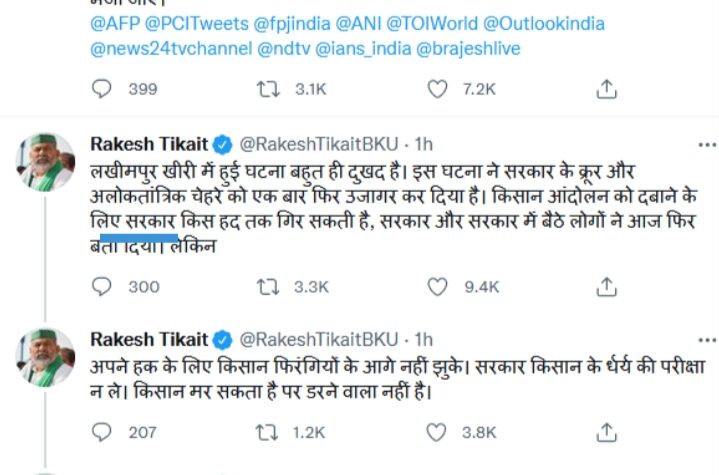Share the Lakhimpur Kheri tweet
Image resolution: width=719 pixels, height=475 pixels.
tap(605, 287)
